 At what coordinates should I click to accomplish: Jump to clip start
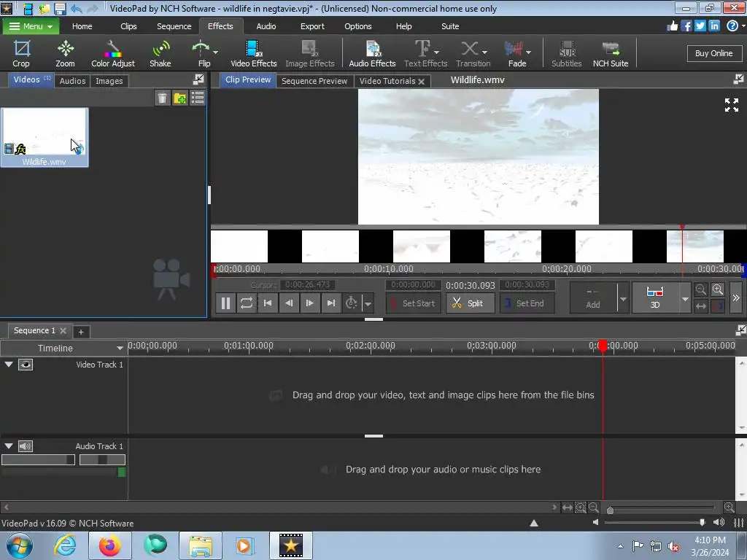click(x=268, y=303)
